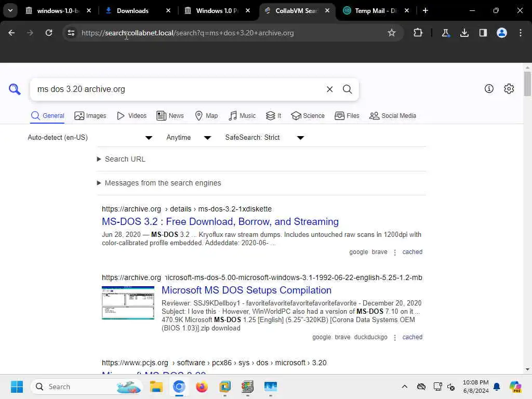
Task: Open the Chrome three-dot menu
Action: (521, 33)
